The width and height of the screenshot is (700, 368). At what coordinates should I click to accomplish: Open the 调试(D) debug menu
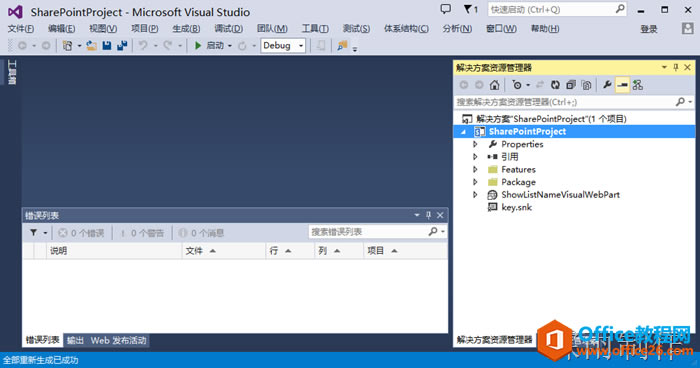[229, 29]
